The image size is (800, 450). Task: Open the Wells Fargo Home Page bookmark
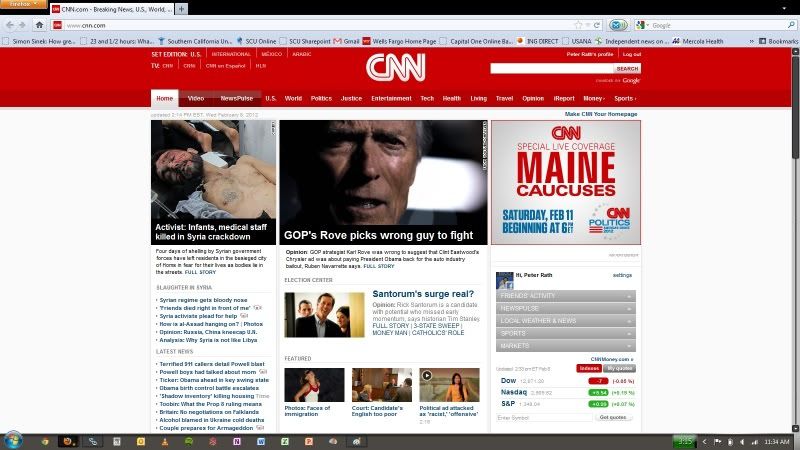tap(399, 41)
